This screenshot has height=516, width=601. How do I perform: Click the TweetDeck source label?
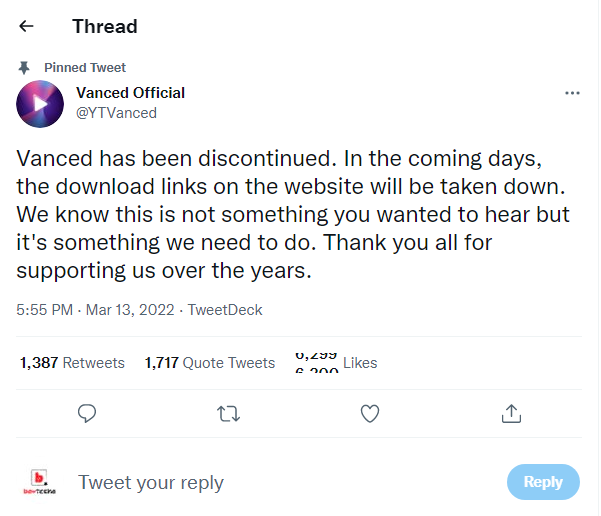[226, 310]
